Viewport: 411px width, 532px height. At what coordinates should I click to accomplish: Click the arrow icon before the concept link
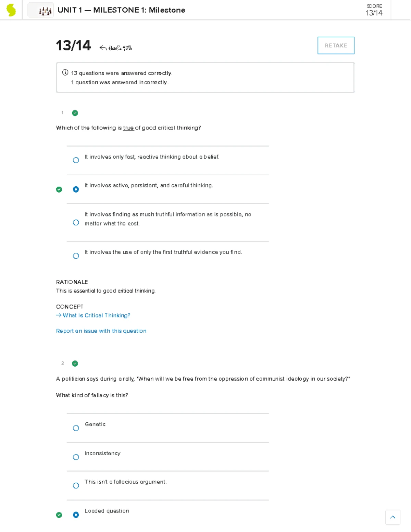click(x=58, y=315)
